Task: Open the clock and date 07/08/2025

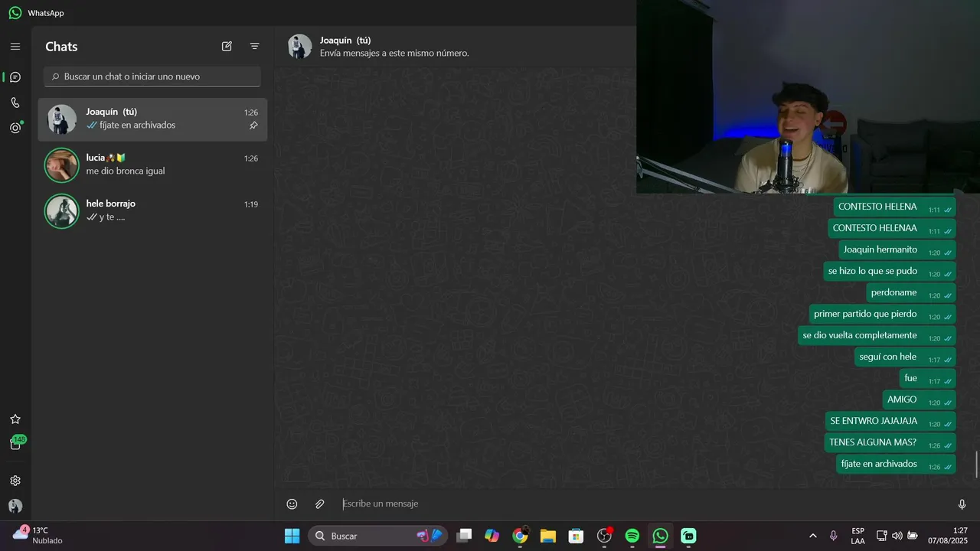Action: [x=948, y=536]
